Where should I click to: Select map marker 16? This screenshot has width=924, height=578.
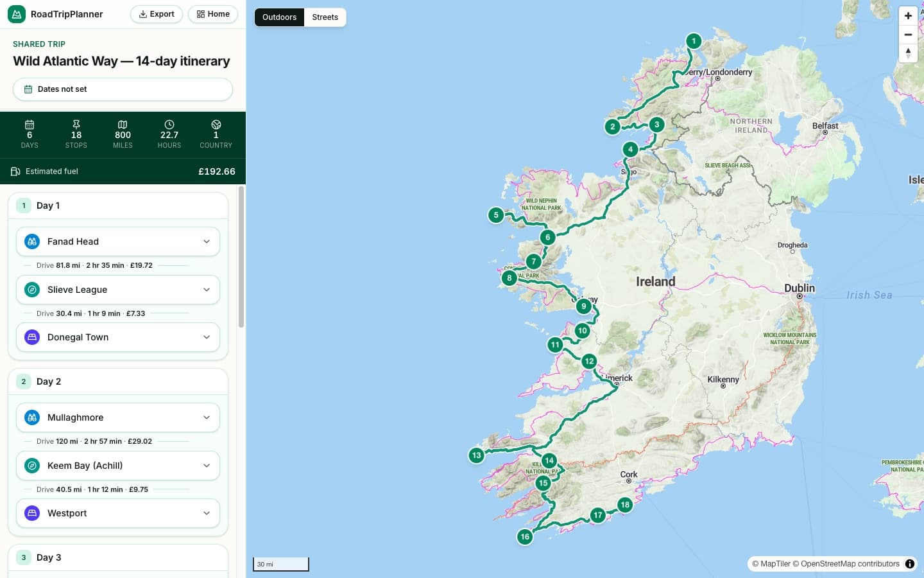click(525, 537)
